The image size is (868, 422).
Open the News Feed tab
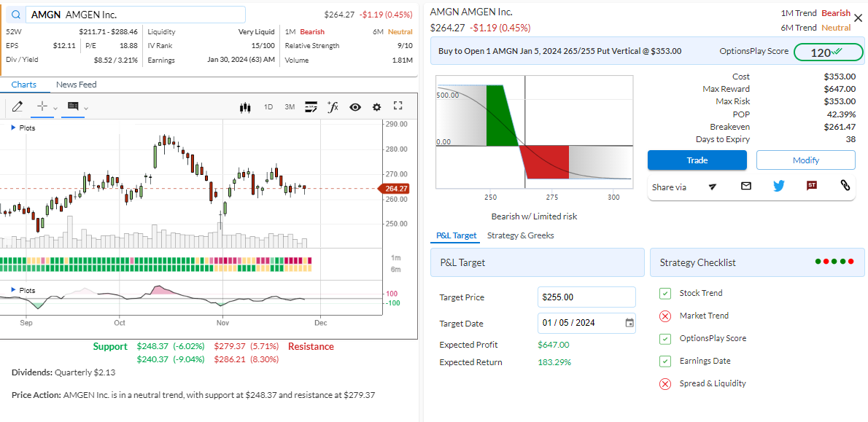pos(77,85)
